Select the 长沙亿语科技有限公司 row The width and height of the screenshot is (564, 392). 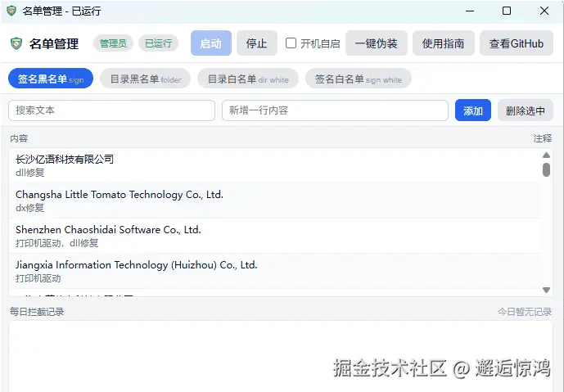pyautogui.click(x=275, y=165)
